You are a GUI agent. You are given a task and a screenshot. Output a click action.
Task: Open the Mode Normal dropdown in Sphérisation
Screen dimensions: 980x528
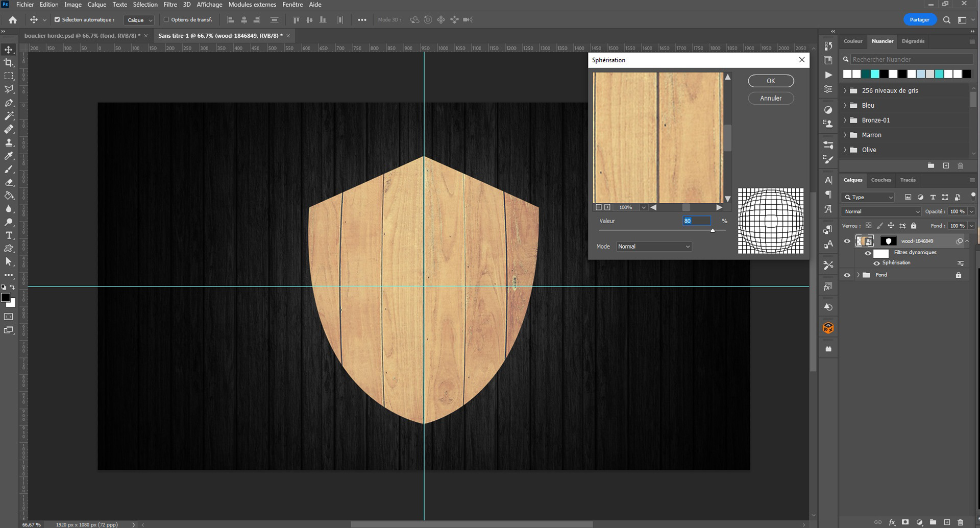(x=654, y=247)
